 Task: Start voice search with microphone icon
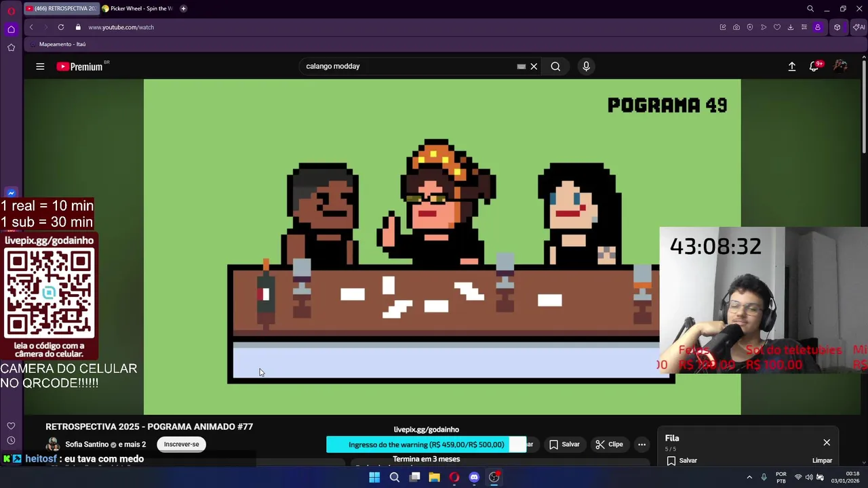pos(586,66)
